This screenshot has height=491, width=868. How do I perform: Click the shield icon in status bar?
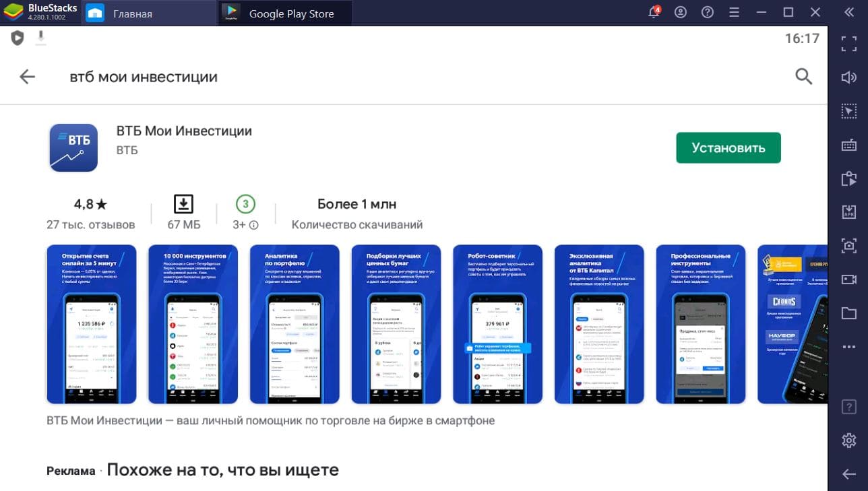click(x=18, y=38)
